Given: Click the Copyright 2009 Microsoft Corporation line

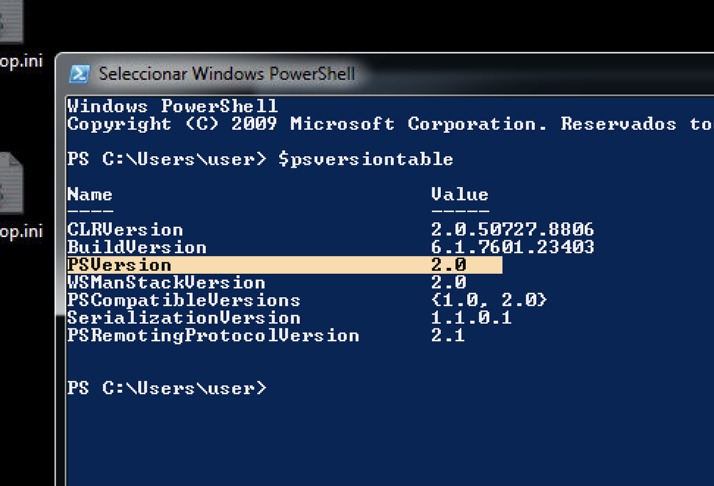Looking at the screenshot, I should click(380, 124).
